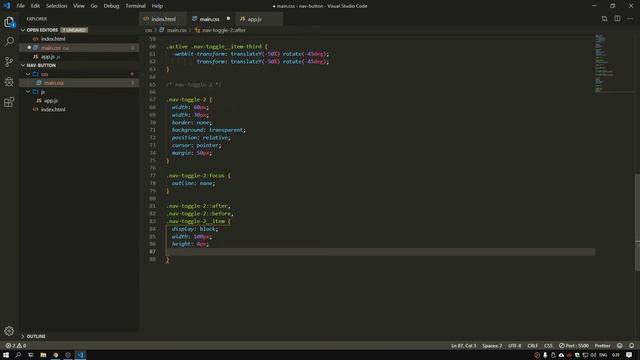Open the Edit menu

tap(35, 6)
